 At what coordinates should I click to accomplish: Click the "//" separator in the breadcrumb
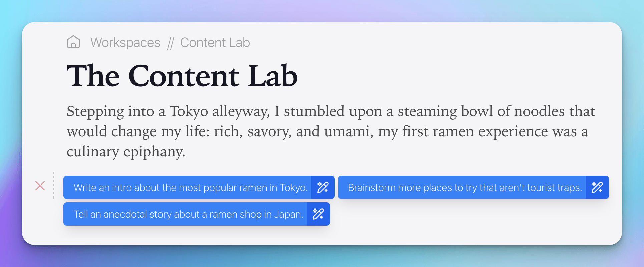(x=171, y=42)
